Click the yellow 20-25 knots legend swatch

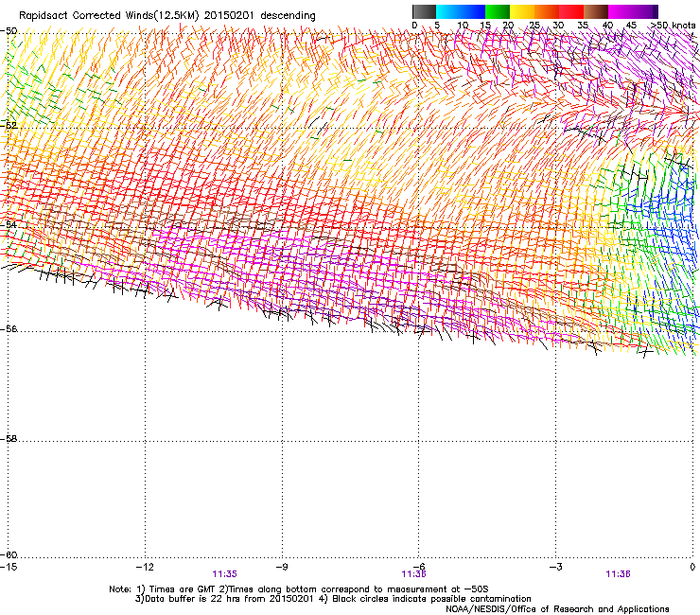click(x=522, y=11)
